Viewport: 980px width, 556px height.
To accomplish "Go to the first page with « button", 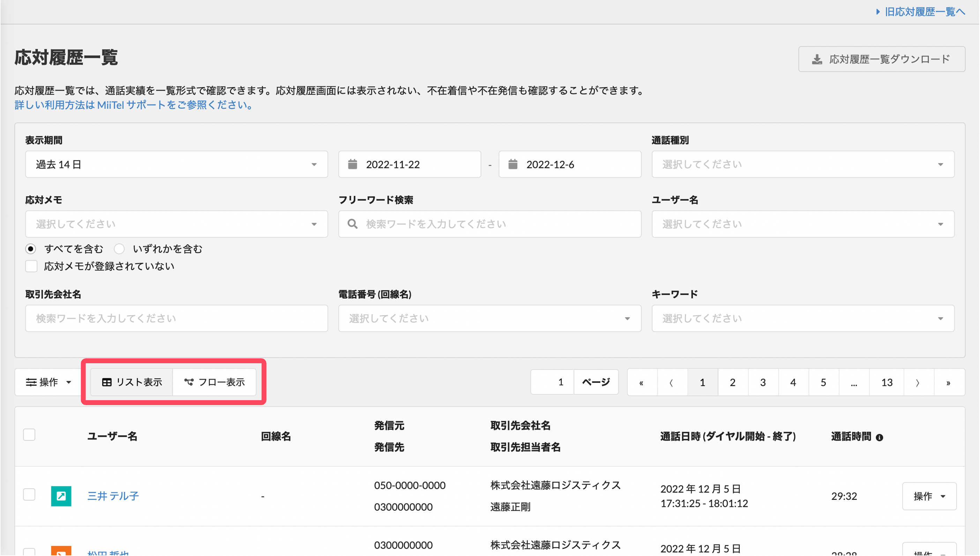I will [x=642, y=382].
